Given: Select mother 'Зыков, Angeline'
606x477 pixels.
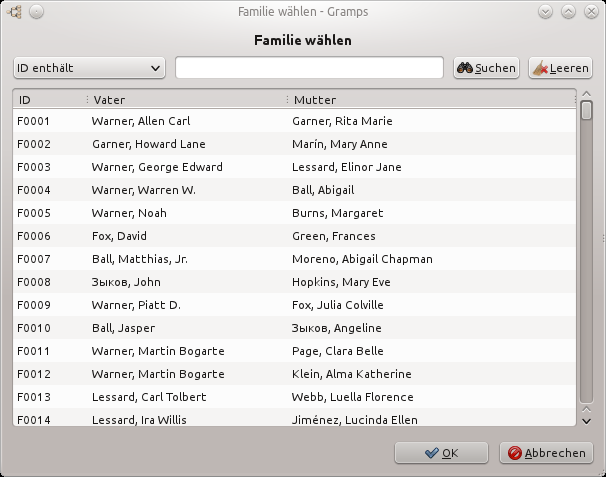Looking at the screenshot, I should point(337,328).
